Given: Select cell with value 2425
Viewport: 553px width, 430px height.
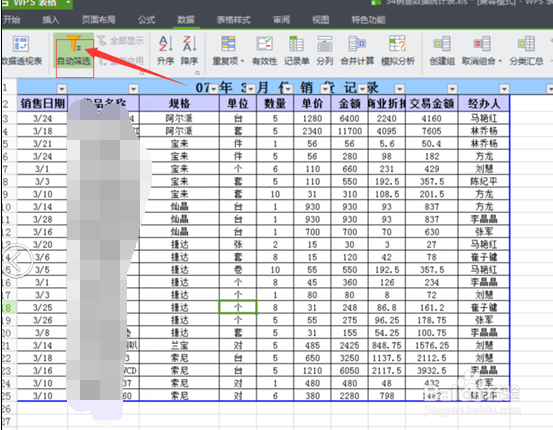Looking at the screenshot, I should click(x=350, y=345).
